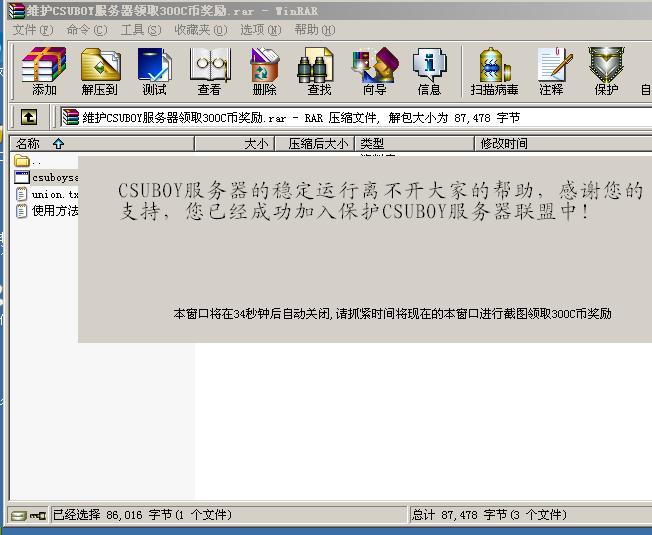Click the 解压到 (Extract To) icon
The image size is (652, 535).
[x=100, y=71]
